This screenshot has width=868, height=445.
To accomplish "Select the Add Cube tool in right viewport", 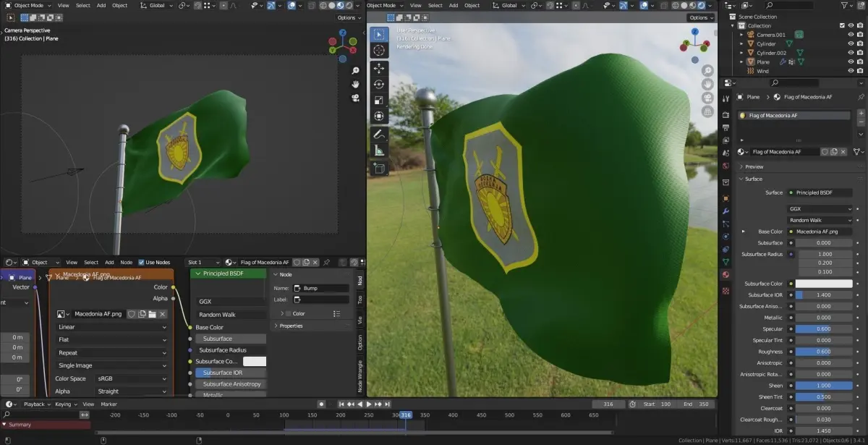I will click(x=379, y=169).
